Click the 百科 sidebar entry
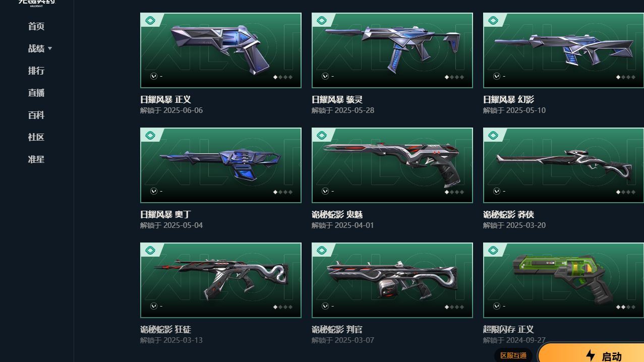 [x=36, y=115]
